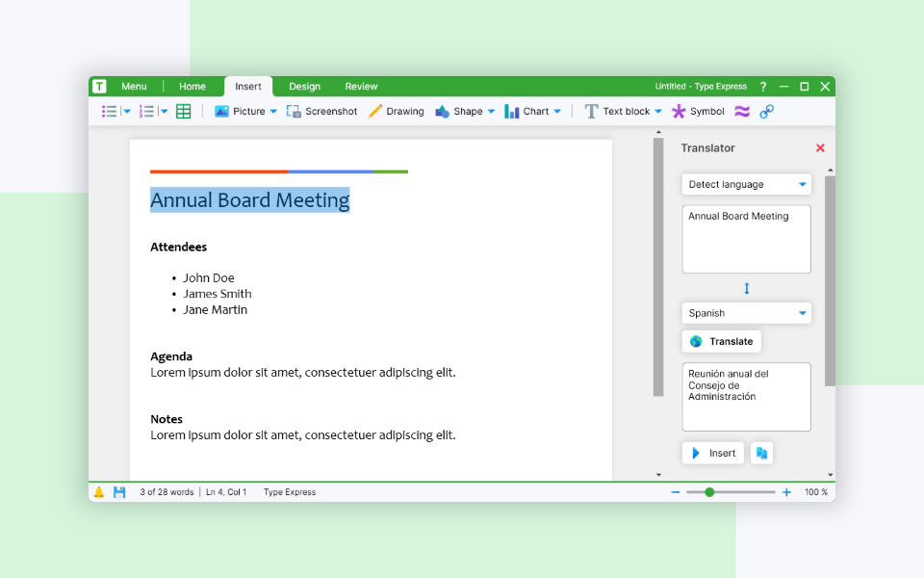Insert a numbered list

tap(146, 111)
